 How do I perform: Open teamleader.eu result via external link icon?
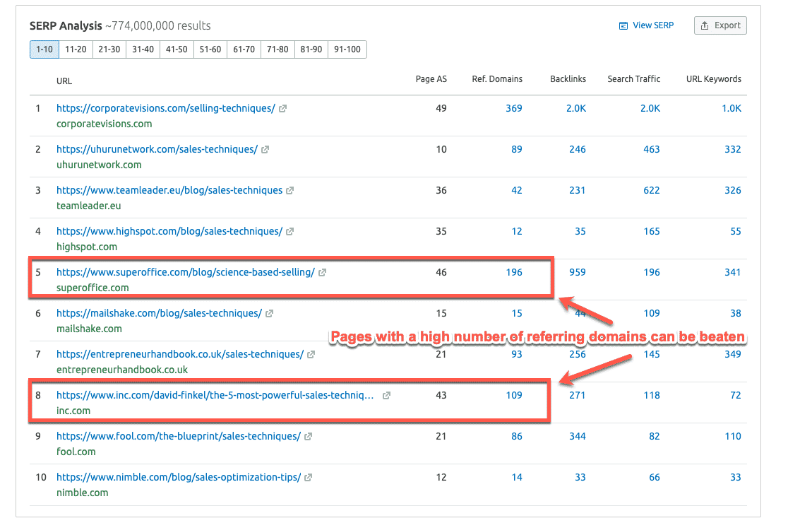pyautogui.click(x=290, y=191)
